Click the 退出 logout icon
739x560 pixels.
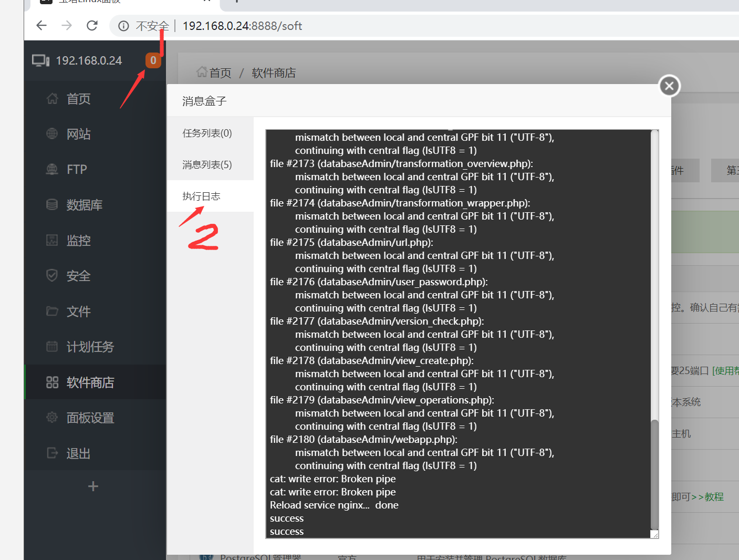click(x=52, y=453)
